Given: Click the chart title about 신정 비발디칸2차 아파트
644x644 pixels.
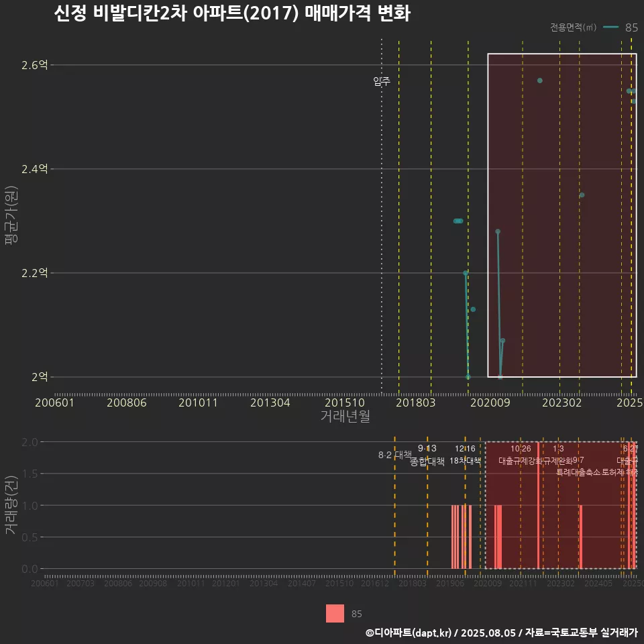Looking at the screenshot, I should click(232, 13).
